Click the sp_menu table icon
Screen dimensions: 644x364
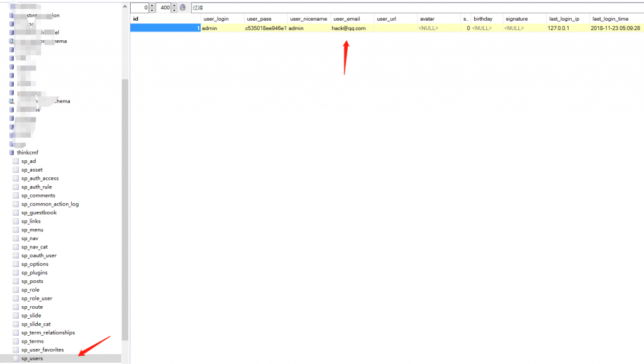coord(16,230)
